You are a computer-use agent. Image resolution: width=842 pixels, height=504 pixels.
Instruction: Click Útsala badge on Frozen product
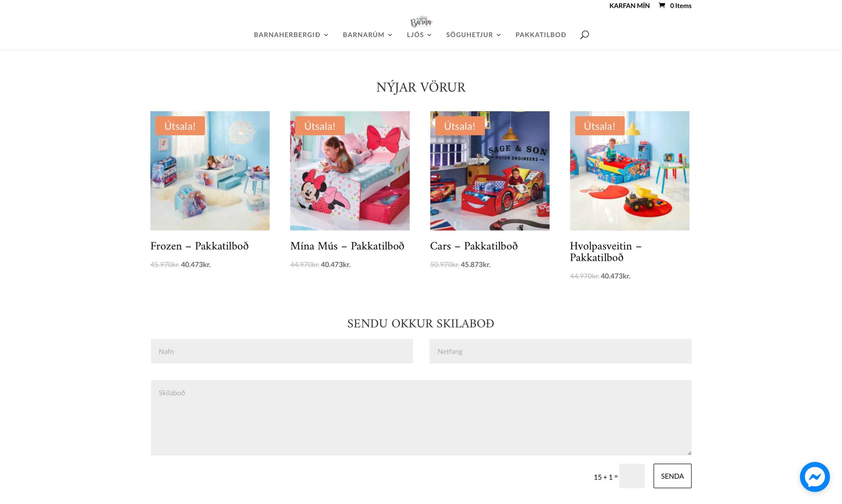coord(180,126)
